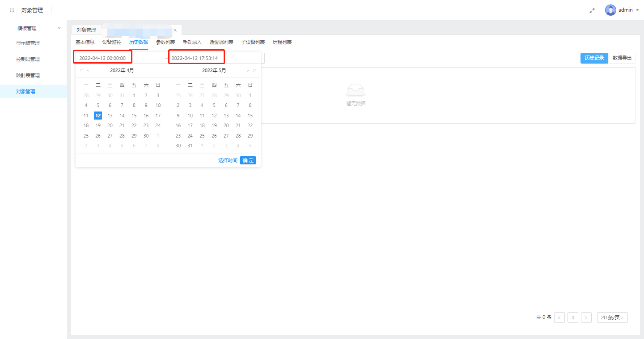Click the start date input field

[x=102, y=58]
